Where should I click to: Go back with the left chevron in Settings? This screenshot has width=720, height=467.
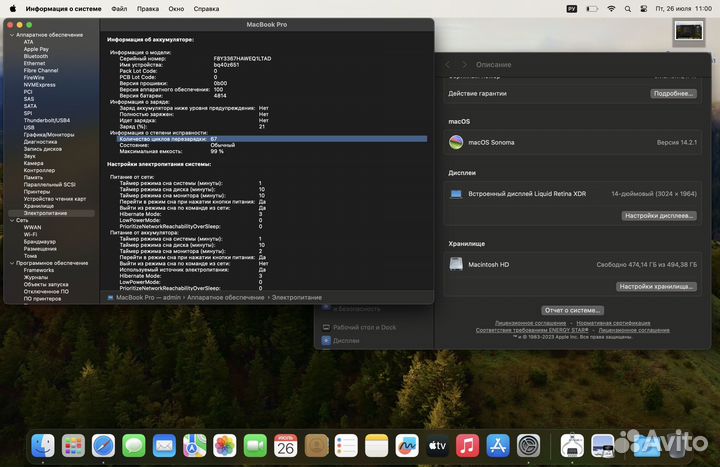coord(448,65)
